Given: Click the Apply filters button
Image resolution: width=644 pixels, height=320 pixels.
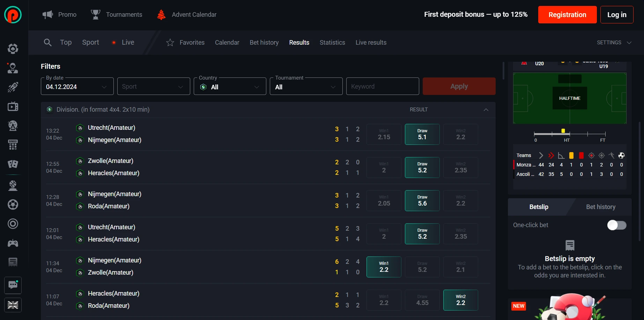Looking at the screenshot, I should point(459,86).
